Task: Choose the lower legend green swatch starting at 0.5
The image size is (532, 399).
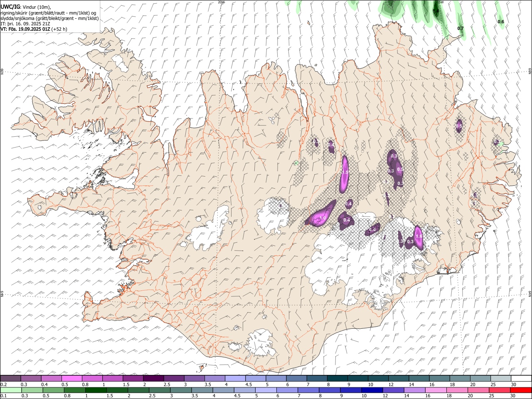Action: 53,390
